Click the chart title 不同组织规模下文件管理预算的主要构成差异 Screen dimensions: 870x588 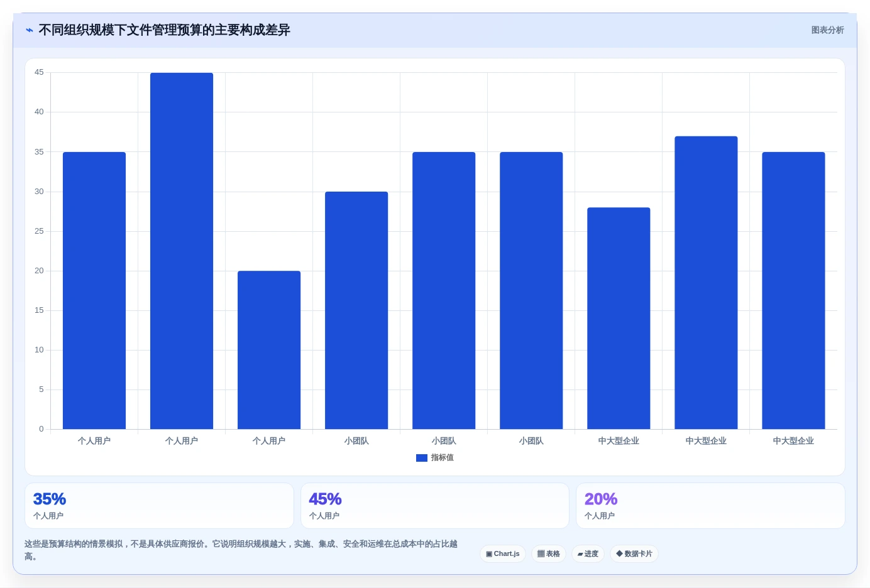[165, 30]
